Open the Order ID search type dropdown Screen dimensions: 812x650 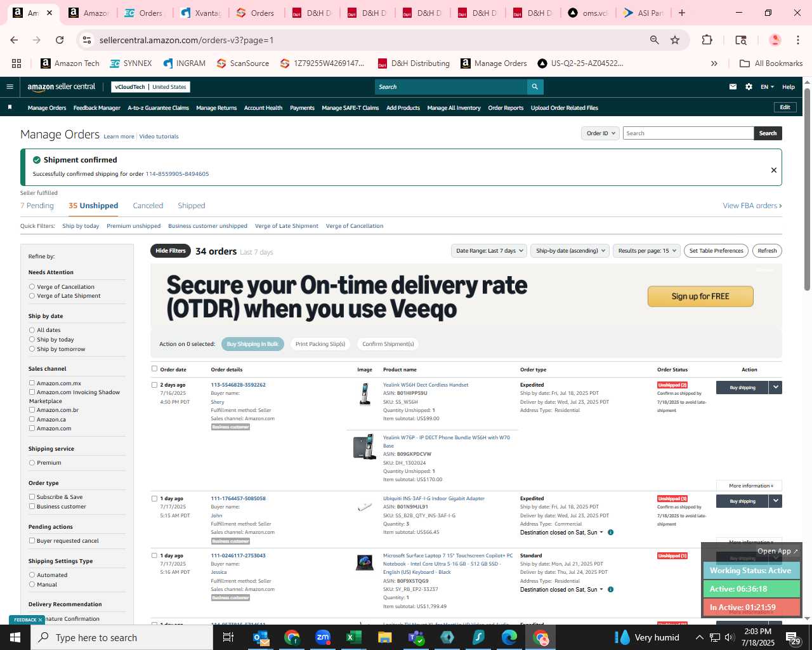(x=600, y=133)
